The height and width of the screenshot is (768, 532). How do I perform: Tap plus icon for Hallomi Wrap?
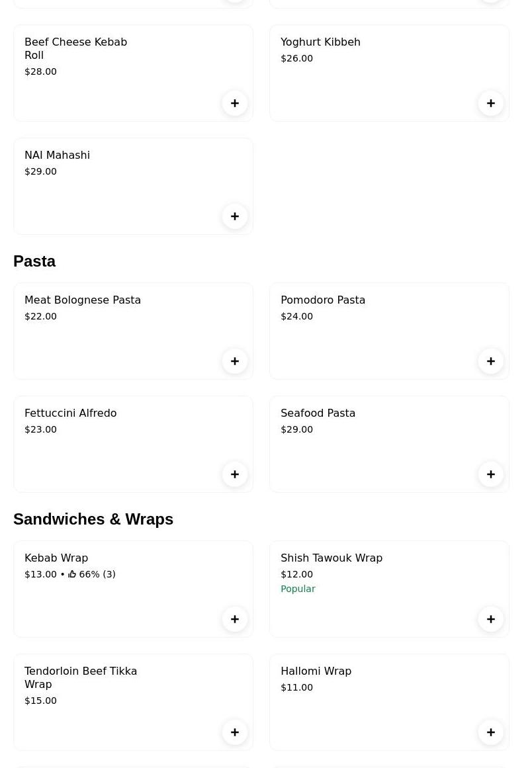point(491,732)
